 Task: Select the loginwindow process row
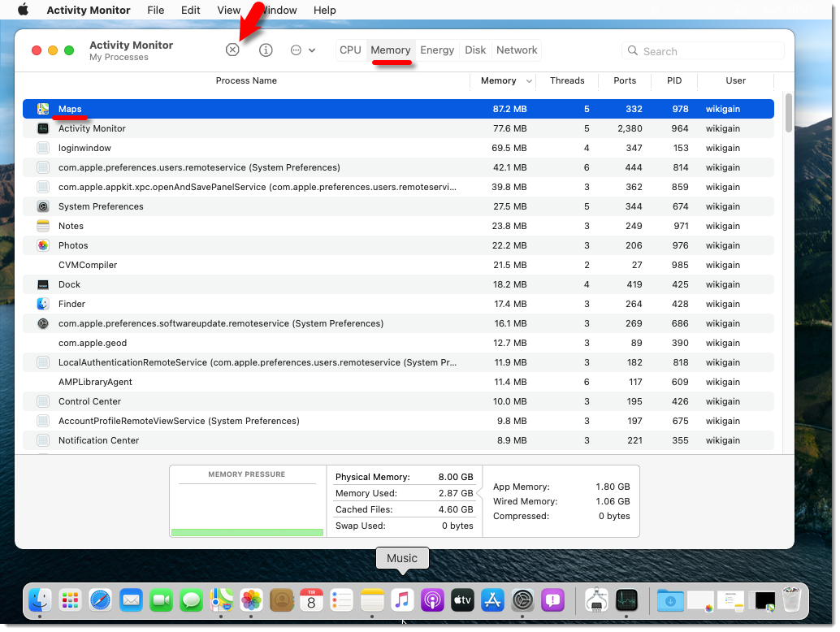tap(398, 148)
